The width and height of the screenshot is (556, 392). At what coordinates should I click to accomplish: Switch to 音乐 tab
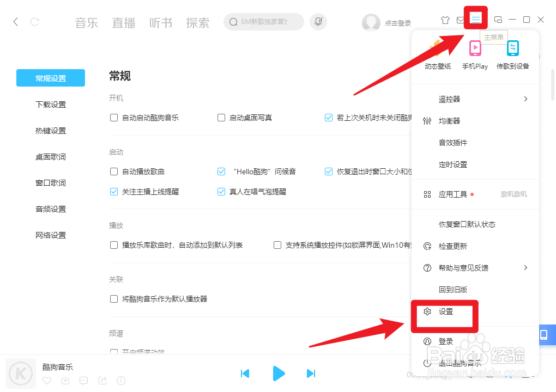pyautogui.click(x=87, y=23)
